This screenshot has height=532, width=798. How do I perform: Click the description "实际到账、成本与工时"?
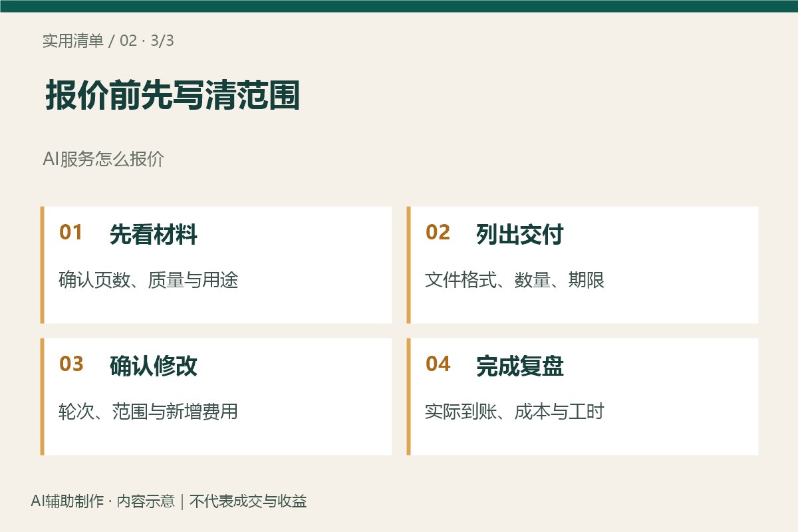coord(515,412)
